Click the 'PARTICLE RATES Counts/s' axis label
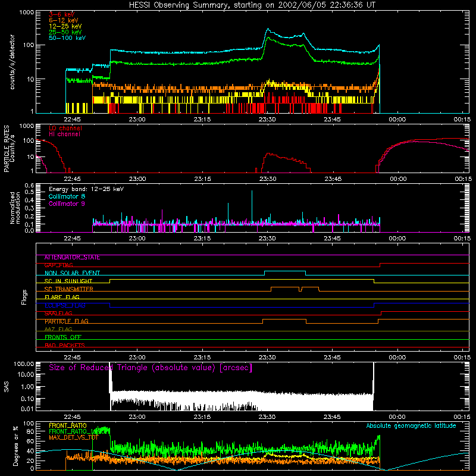Image resolution: width=476 pixels, height=476 pixels. [x=9, y=149]
